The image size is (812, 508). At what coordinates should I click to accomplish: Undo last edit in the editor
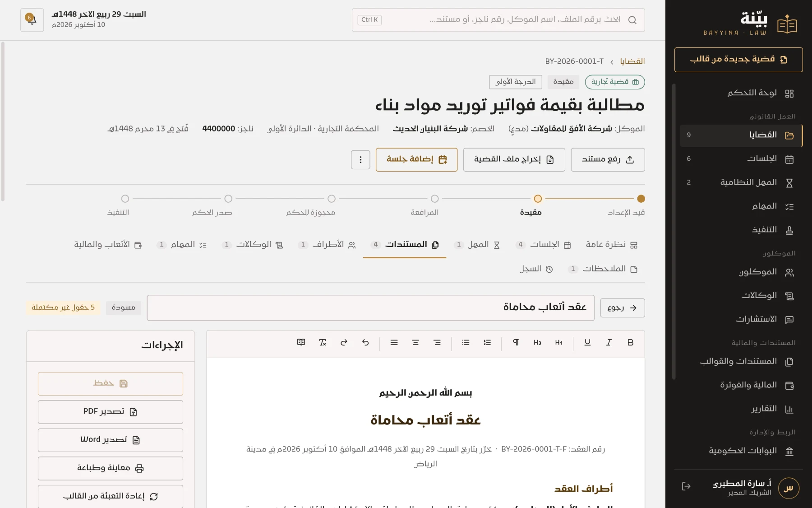(365, 343)
